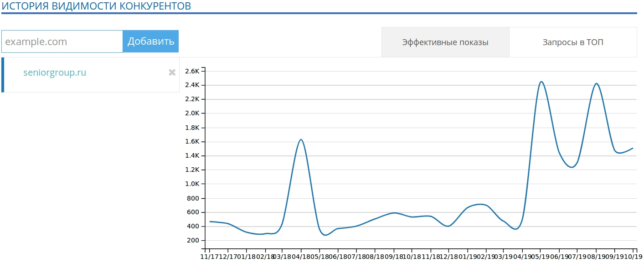Click the example.com domain input field
The image size is (644, 263).
tap(62, 41)
